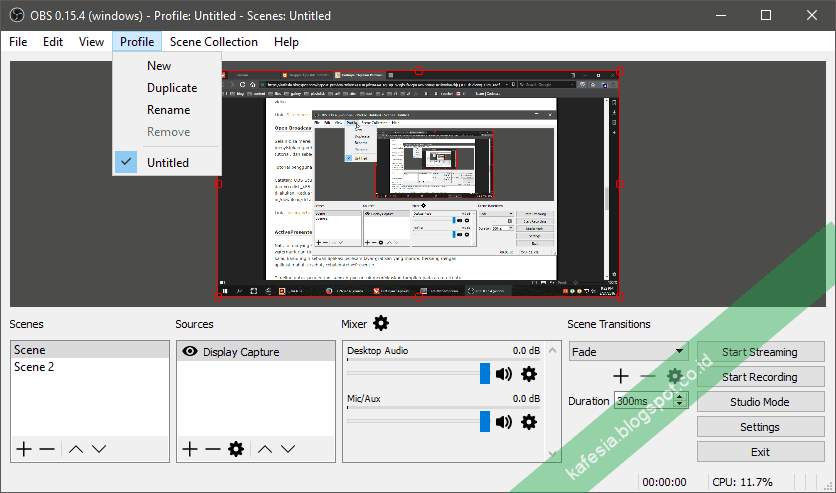The height and width of the screenshot is (493, 836).
Task: Remove selected scene with minus icon
Action: pyautogui.click(x=47, y=449)
